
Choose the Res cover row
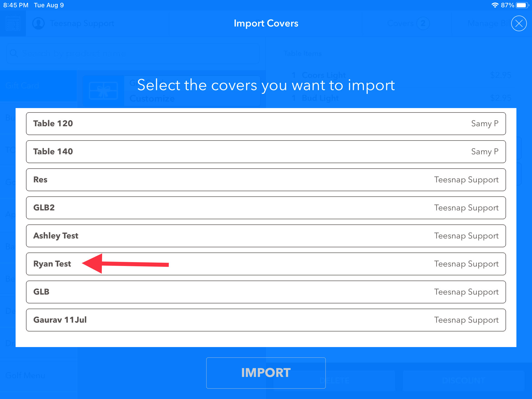(266, 180)
